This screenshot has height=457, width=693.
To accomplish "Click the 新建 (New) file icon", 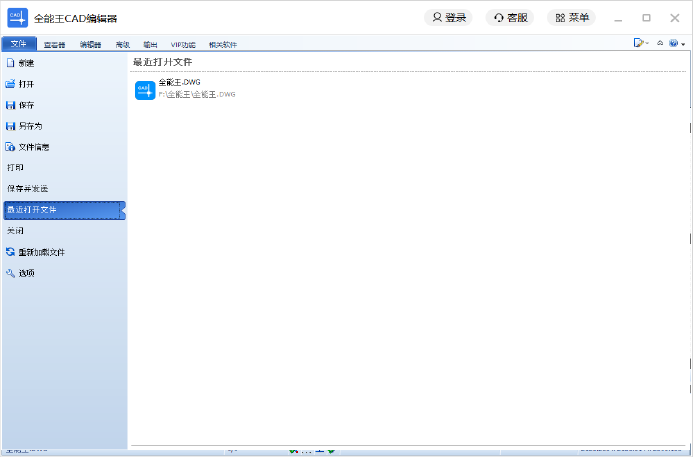I will point(10,63).
